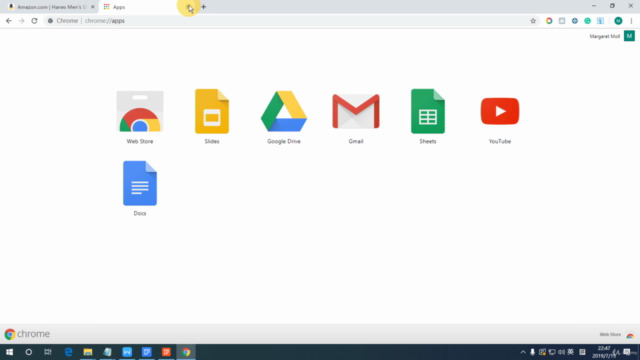Go forward to next page
This screenshot has height=360, width=640.
click(21, 21)
